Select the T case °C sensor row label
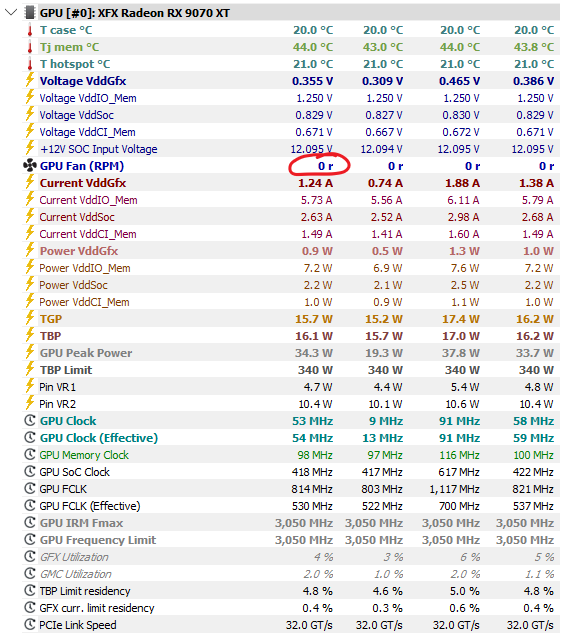The image size is (571, 638). (x=66, y=30)
